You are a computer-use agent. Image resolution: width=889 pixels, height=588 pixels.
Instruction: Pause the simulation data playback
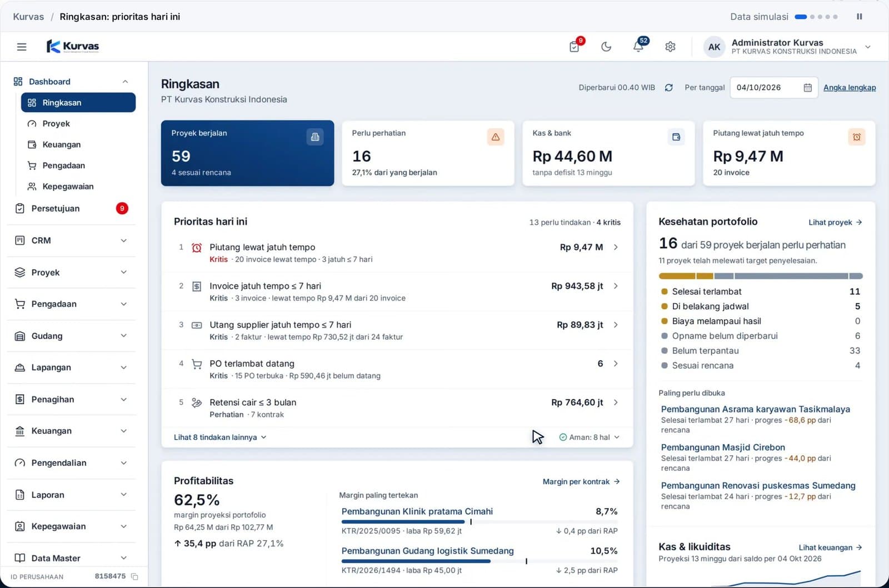click(x=860, y=17)
